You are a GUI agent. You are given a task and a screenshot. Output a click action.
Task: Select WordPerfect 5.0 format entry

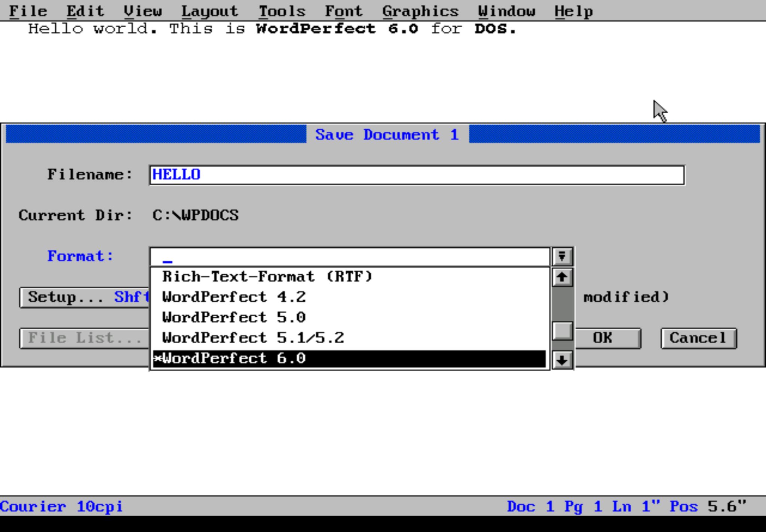point(234,317)
